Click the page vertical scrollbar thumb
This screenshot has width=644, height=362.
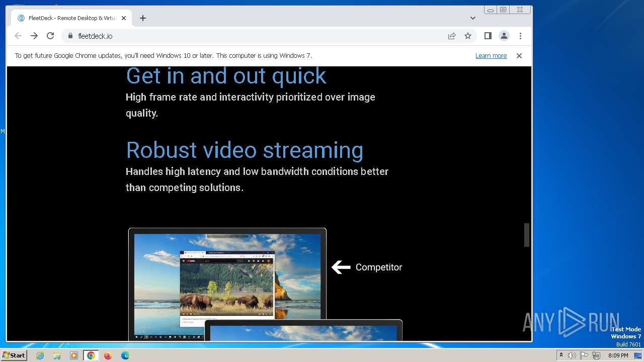point(527,235)
